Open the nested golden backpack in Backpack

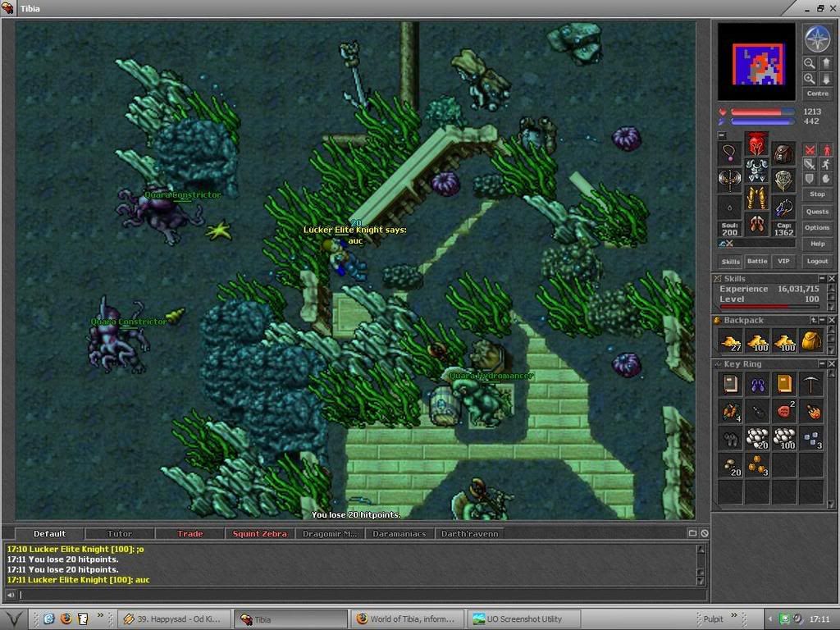pyautogui.click(x=810, y=342)
